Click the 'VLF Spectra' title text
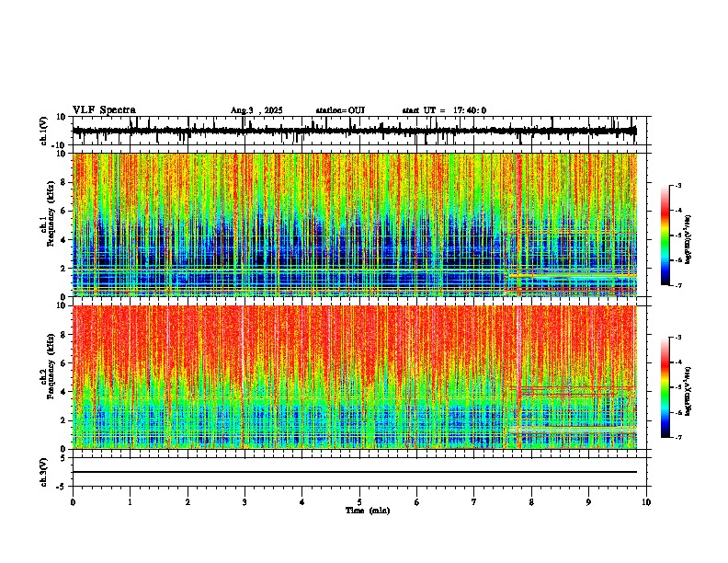The width and height of the screenshot is (728, 563). (x=104, y=110)
